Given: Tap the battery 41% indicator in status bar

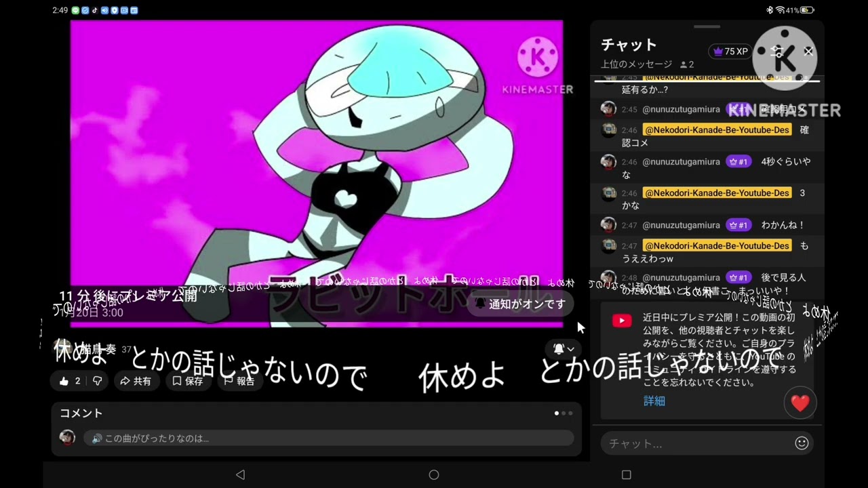Looking at the screenshot, I should (800, 10).
